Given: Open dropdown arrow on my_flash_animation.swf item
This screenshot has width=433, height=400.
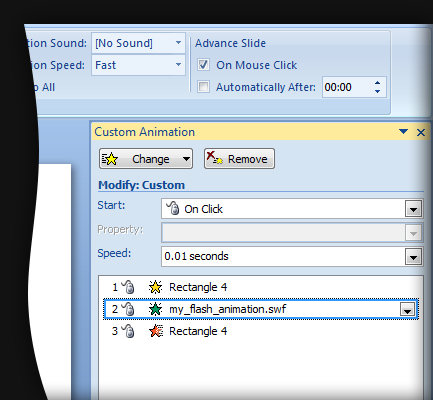Looking at the screenshot, I should coord(408,310).
